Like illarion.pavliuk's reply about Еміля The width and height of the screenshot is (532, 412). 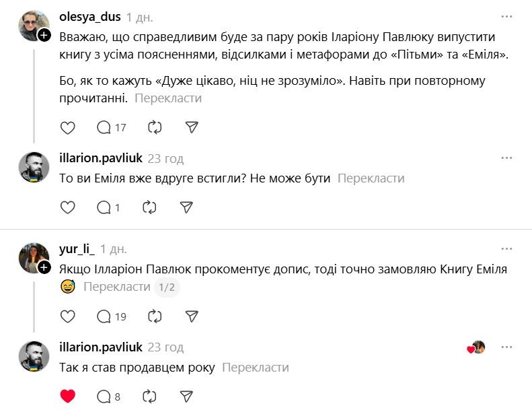pyautogui.click(x=68, y=207)
